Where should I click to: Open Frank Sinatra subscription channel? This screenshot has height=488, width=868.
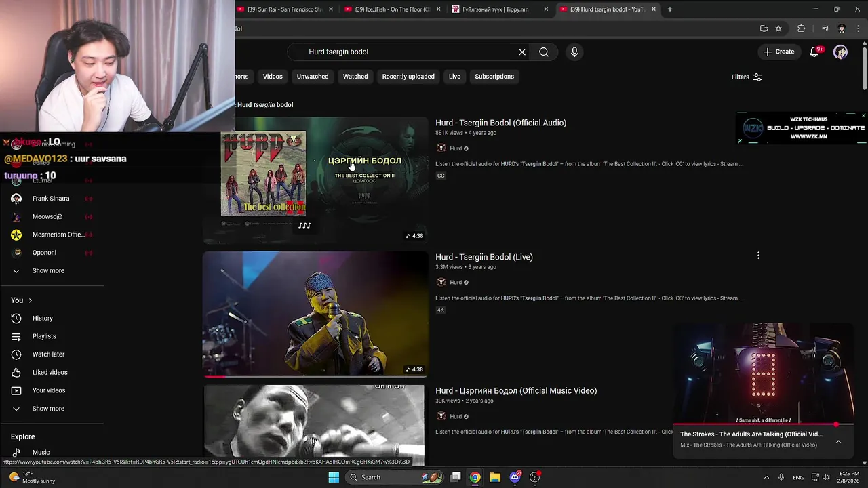pos(51,199)
